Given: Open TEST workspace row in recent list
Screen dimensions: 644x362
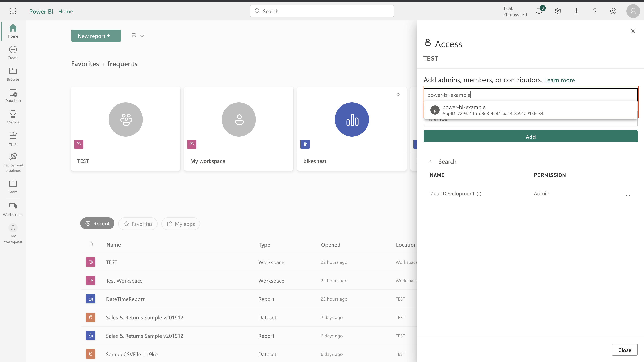Looking at the screenshot, I should (x=249, y=262).
